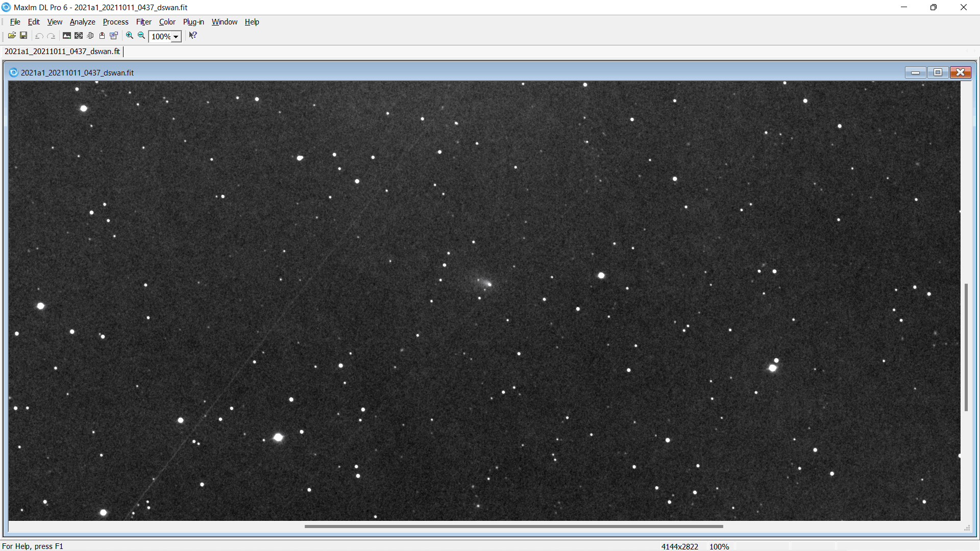The image size is (980, 551).
Task: Zoom in with the magnifier plus icon
Action: (130, 36)
